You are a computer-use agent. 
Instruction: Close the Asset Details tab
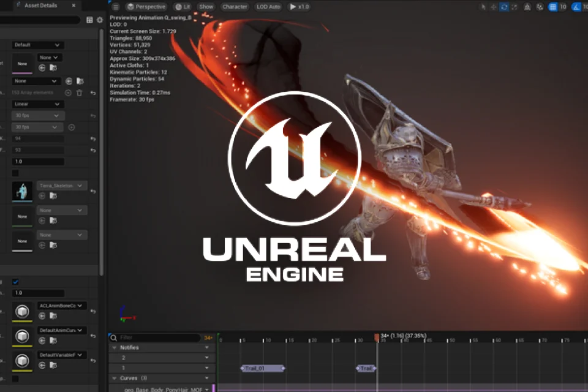[x=74, y=6]
